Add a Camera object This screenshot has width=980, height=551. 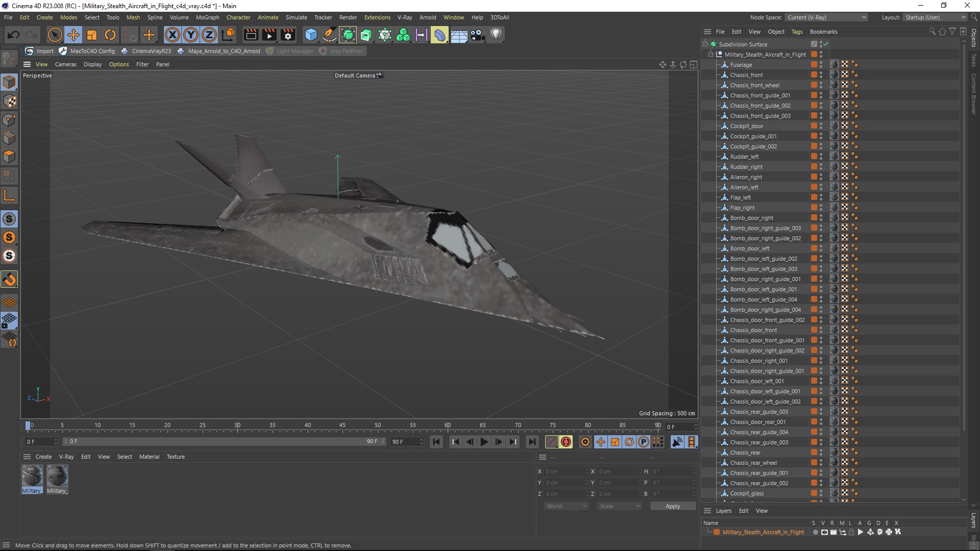point(477,35)
